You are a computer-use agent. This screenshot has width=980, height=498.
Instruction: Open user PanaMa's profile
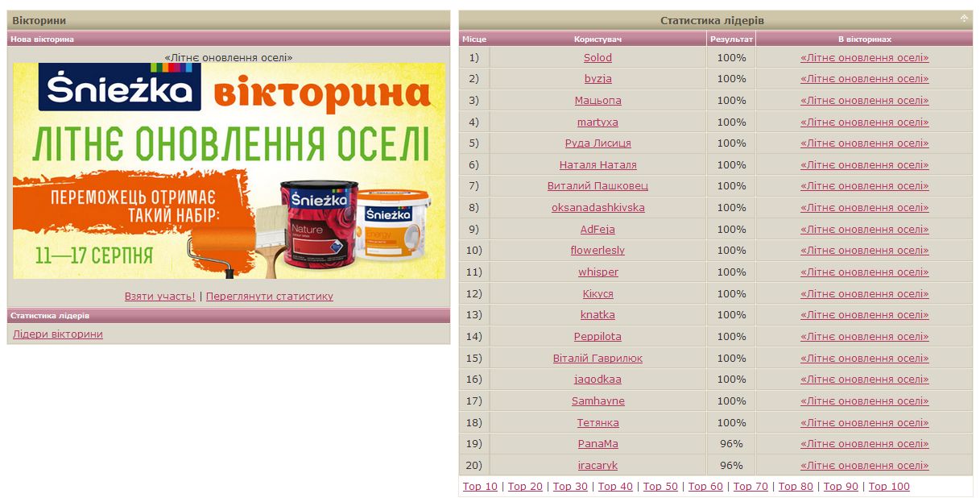coord(598,443)
